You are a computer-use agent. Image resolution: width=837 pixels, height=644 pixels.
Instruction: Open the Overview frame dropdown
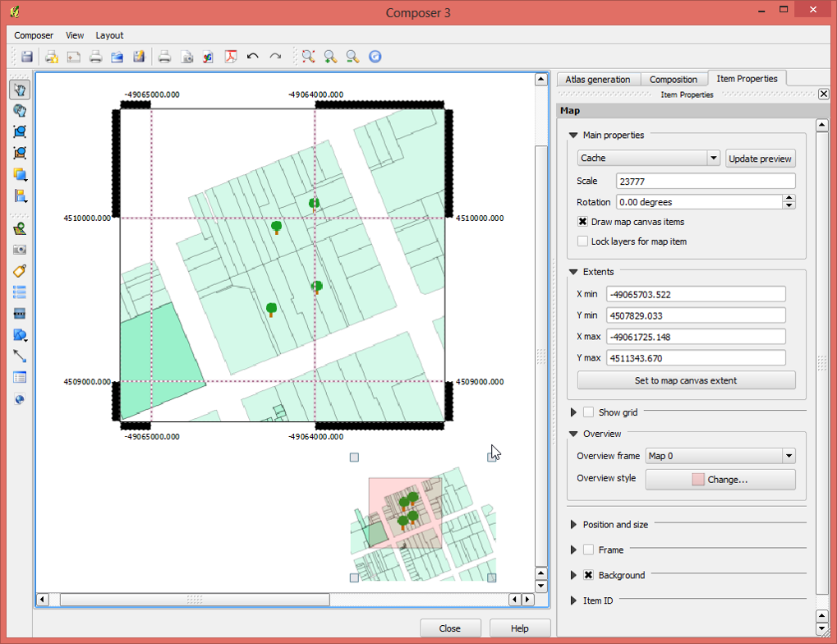point(789,456)
